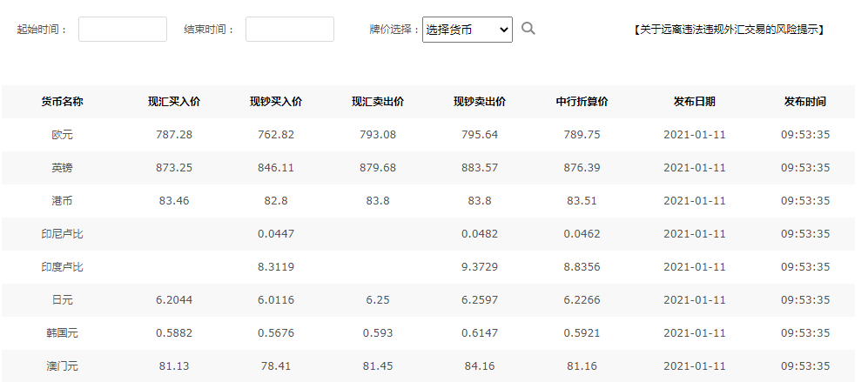Click the 现汇卖出价 column header

(x=378, y=101)
